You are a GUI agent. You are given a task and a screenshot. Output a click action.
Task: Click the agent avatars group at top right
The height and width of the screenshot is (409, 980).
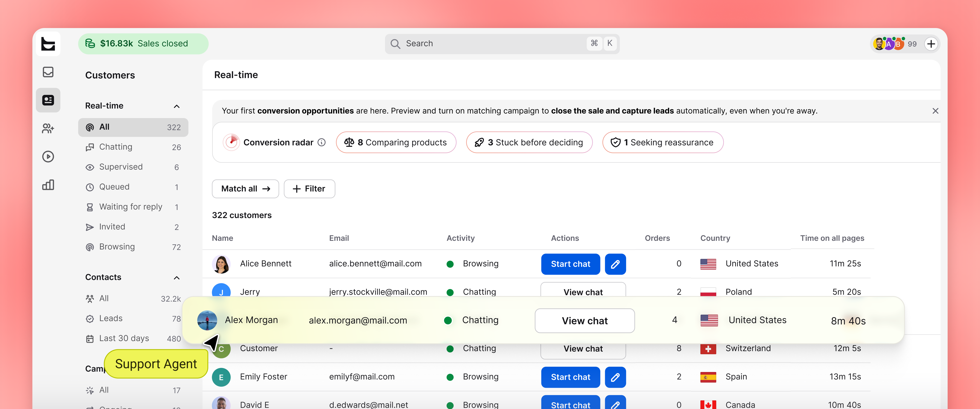888,44
